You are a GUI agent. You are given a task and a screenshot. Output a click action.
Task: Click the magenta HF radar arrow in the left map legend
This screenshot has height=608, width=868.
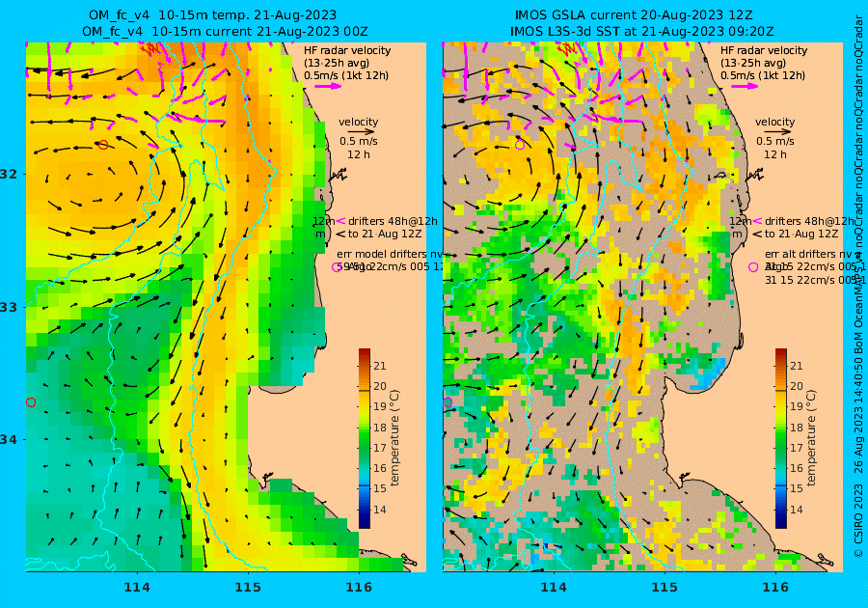pos(329,86)
